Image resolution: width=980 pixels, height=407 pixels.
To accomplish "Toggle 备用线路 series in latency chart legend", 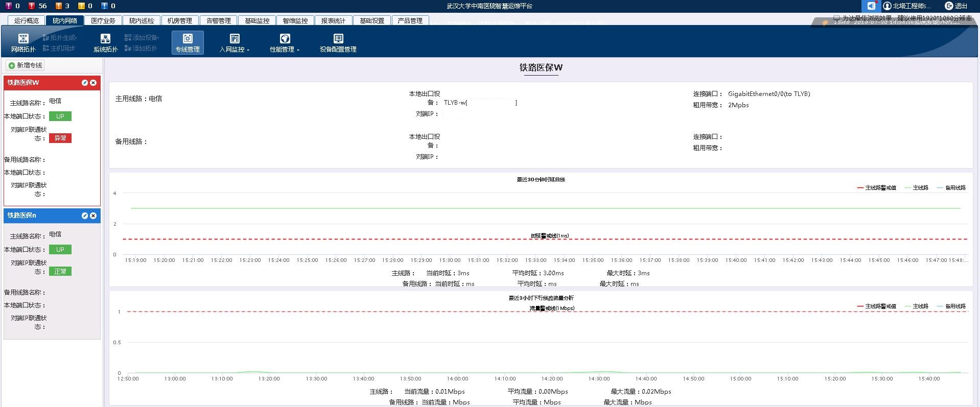I will click(951, 188).
